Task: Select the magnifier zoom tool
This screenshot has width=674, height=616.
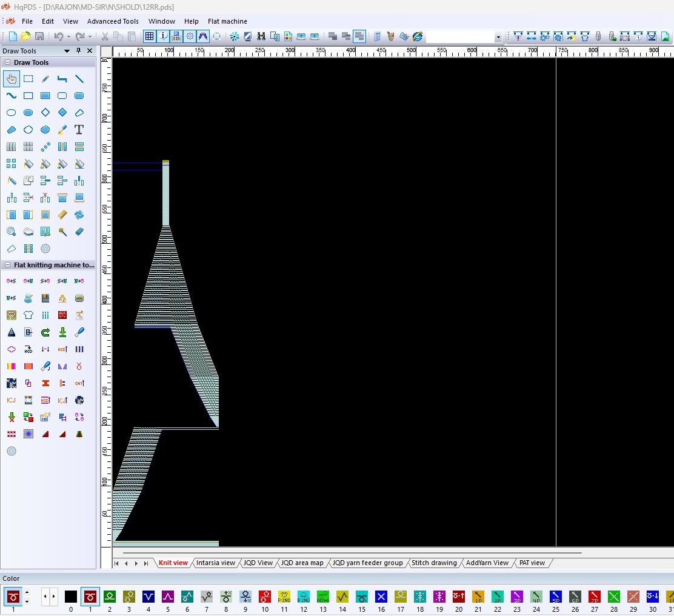Action: (x=11, y=232)
